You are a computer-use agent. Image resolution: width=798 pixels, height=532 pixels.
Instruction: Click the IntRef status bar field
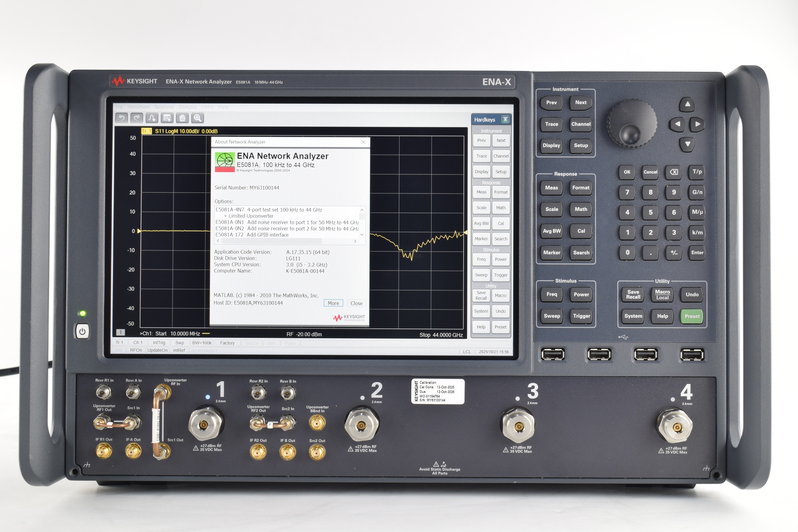coord(179,350)
